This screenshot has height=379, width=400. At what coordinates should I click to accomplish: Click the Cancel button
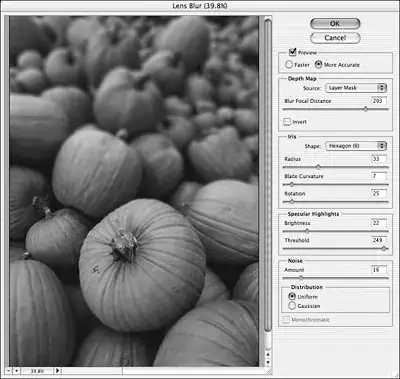tap(335, 38)
